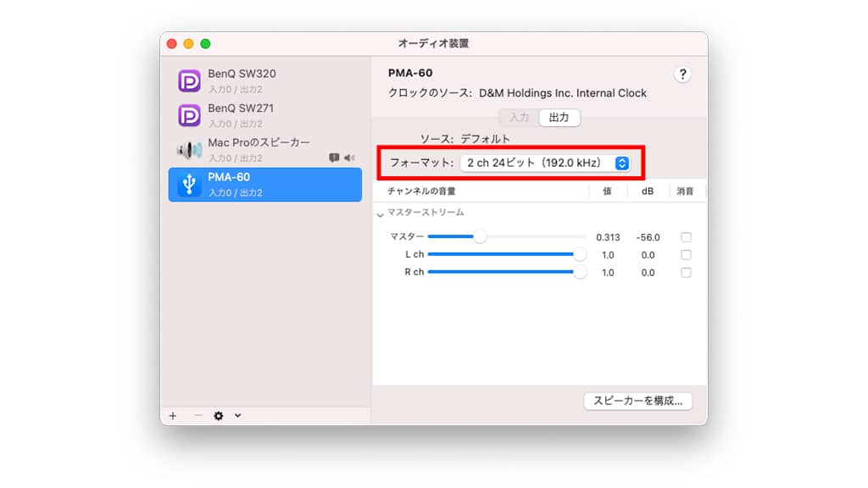This screenshot has height=488, width=868.
Task: Switch to the 入力 tab
Action: click(520, 117)
